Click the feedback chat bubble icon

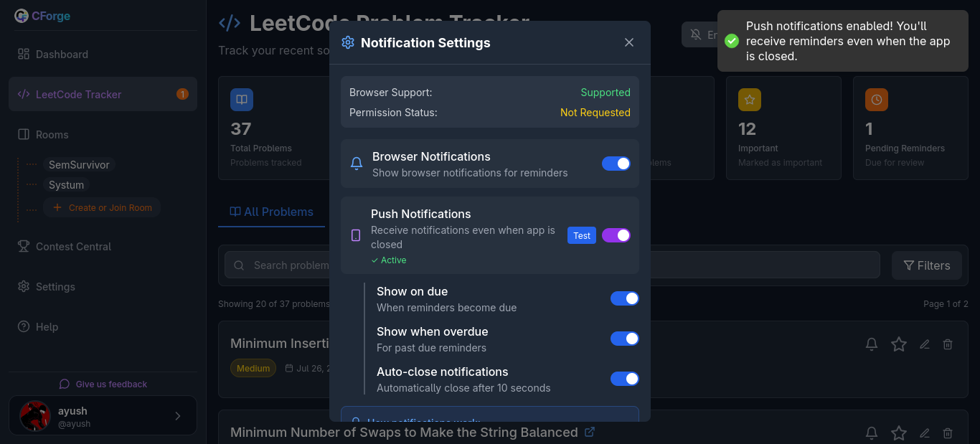coord(65,384)
